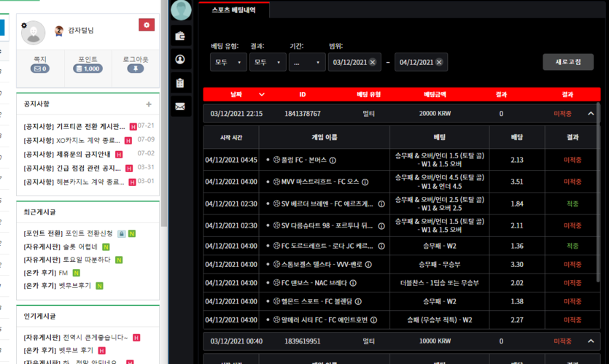Click the 20000 KRW bet amount

[435, 114]
